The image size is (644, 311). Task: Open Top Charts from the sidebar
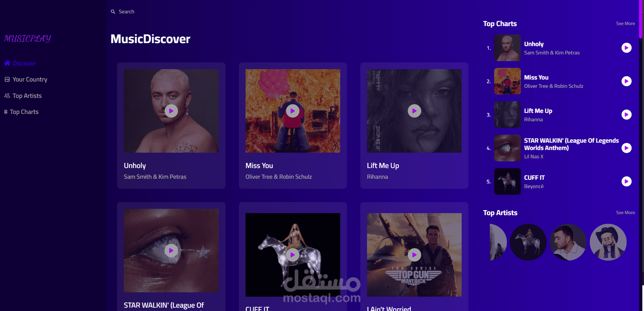click(21, 112)
